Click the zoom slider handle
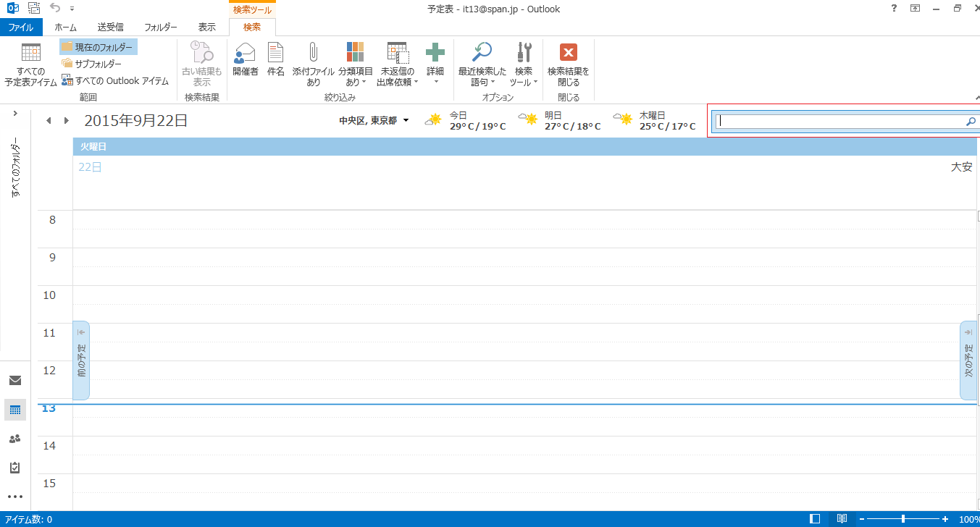Viewport: 980px width, 527px height. [903, 519]
